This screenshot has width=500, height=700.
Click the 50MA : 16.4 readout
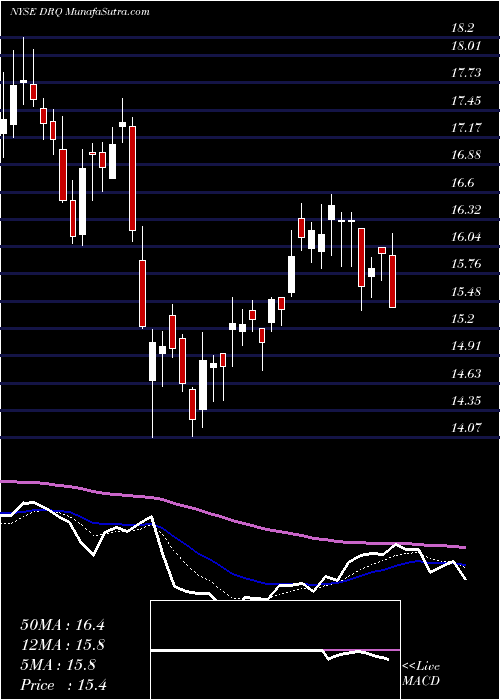pos(62,625)
